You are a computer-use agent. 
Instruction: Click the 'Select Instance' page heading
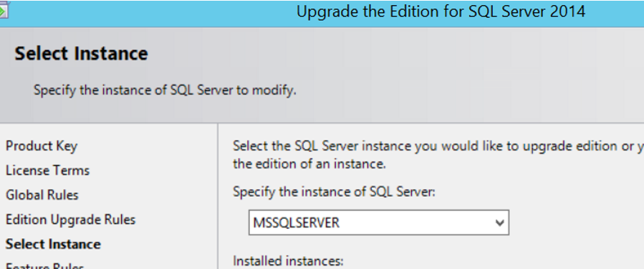(x=82, y=54)
